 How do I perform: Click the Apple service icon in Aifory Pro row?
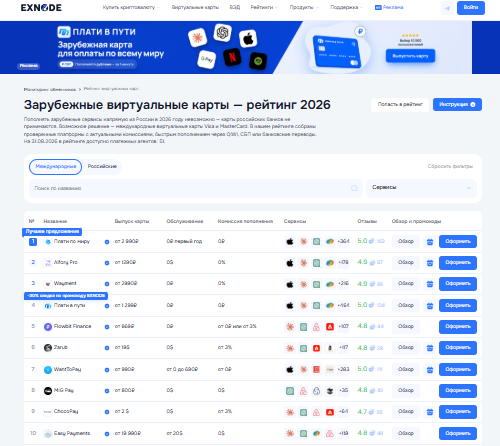(x=290, y=263)
